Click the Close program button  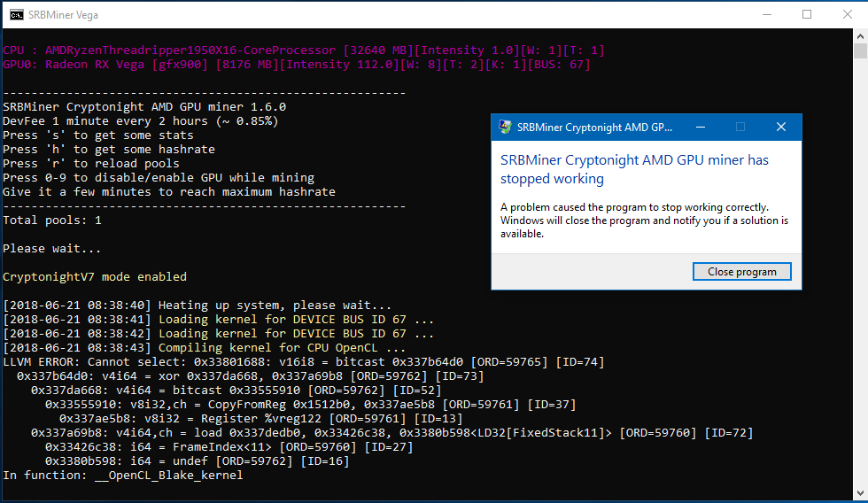[x=742, y=272]
